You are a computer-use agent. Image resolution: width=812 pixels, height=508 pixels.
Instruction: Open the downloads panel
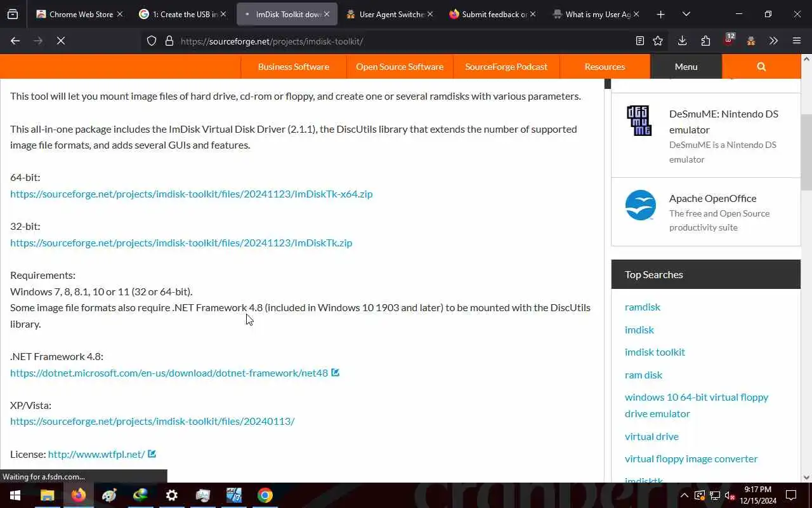[x=682, y=41]
